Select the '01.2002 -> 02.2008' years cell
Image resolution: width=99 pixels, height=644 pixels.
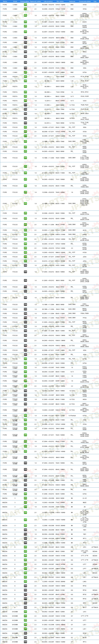[48, 625]
